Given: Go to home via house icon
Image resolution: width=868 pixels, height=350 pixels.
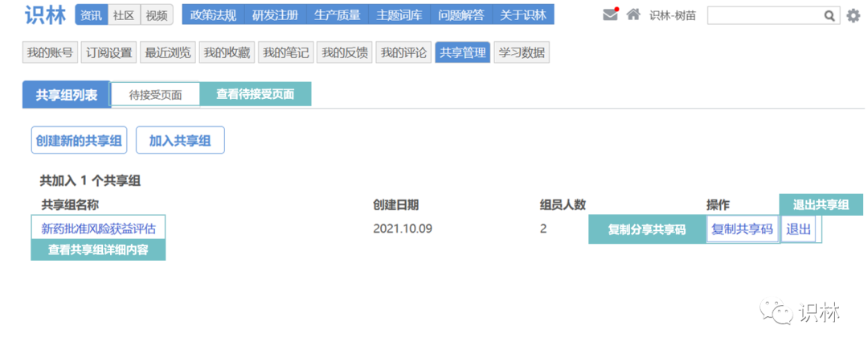Looking at the screenshot, I should point(633,15).
